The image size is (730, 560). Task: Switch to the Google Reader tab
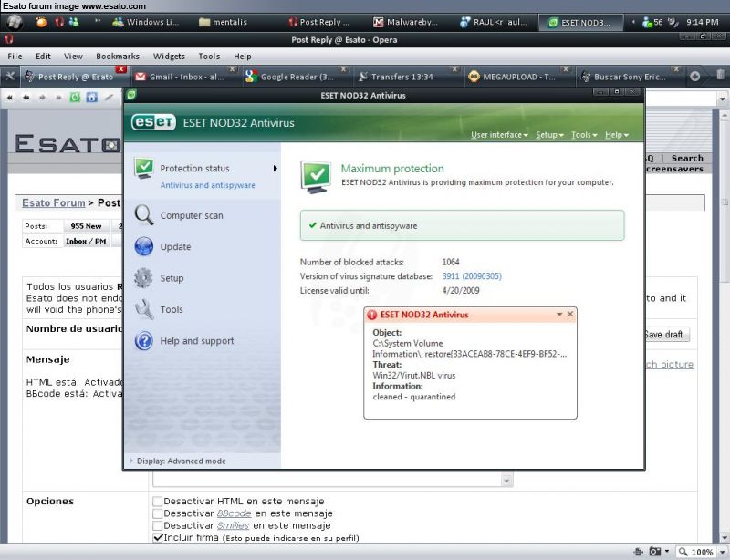coord(296,77)
